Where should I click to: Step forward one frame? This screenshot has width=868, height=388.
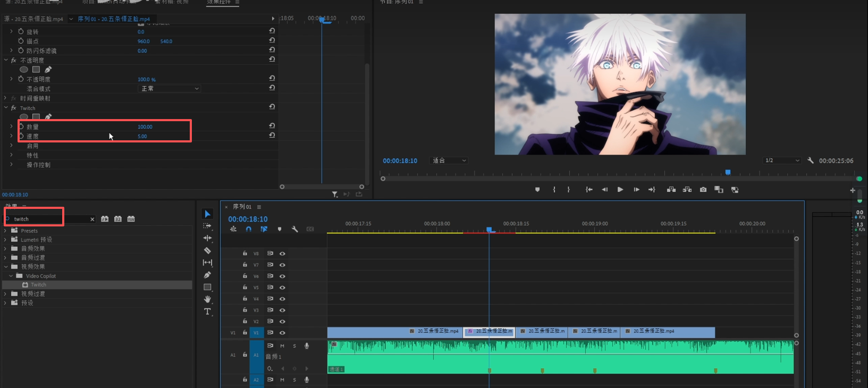[x=636, y=190]
